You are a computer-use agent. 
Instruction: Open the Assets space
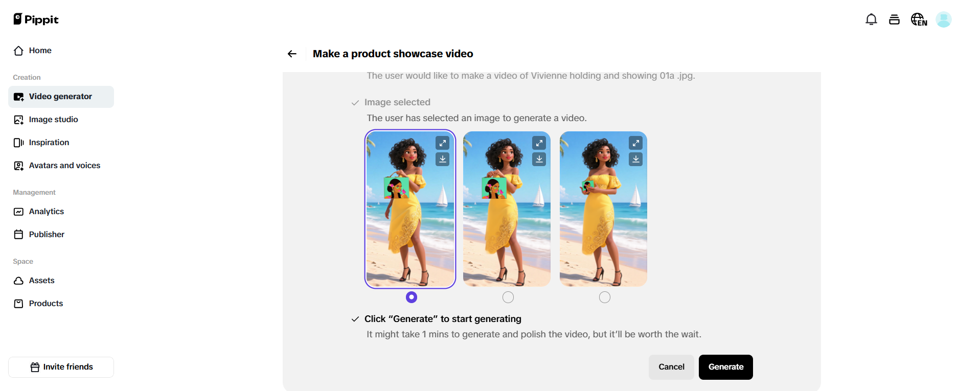pyautogui.click(x=41, y=280)
